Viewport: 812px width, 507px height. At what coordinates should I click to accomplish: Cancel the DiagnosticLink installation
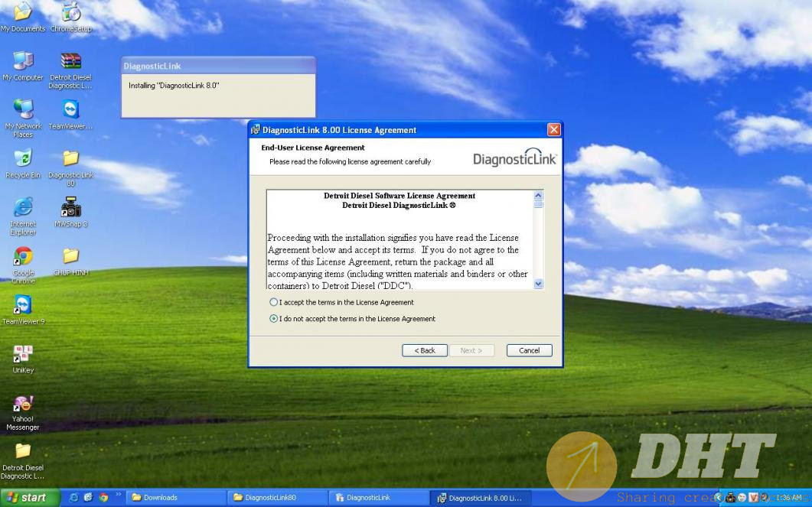529,350
